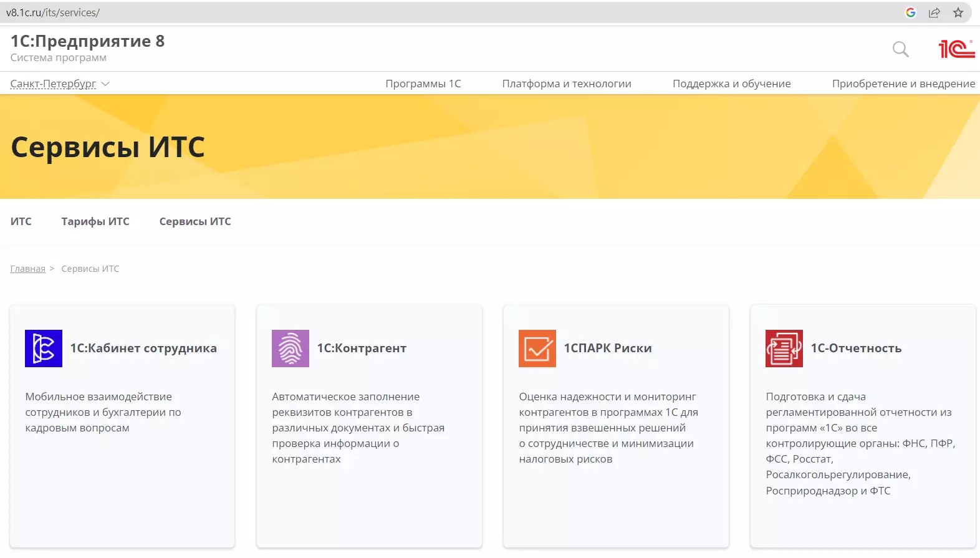Image resolution: width=980 pixels, height=558 pixels.
Task: Switch to the Тарифы ИТС tab
Action: 95,221
